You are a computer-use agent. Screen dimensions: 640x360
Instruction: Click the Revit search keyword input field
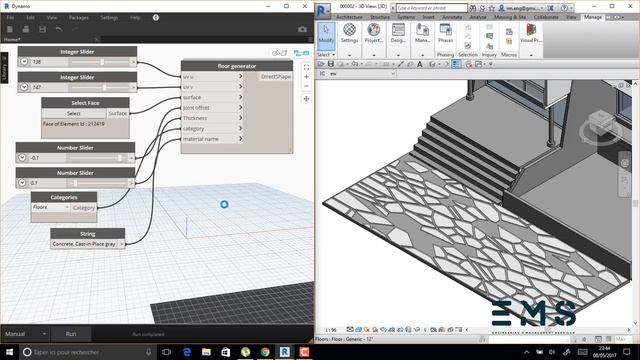tap(431, 8)
